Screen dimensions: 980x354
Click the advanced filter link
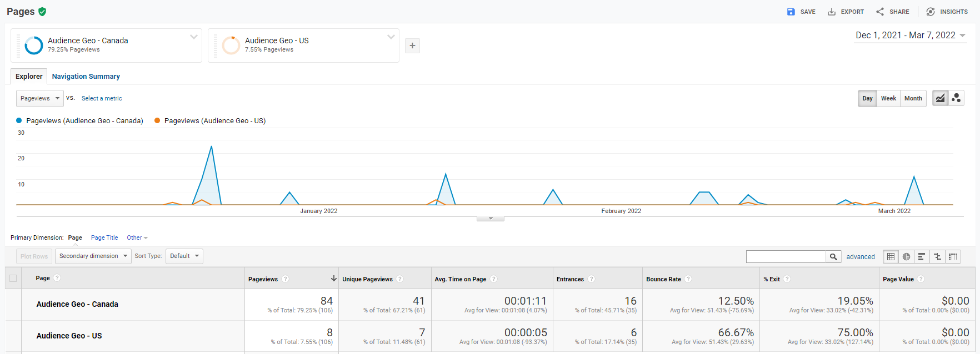(x=861, y=257)
